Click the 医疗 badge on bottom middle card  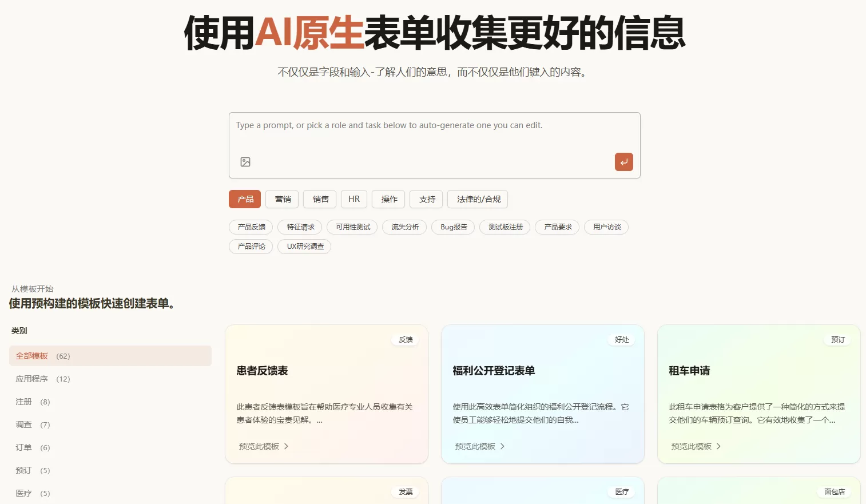pyautogui.click(x=621, y=491)
